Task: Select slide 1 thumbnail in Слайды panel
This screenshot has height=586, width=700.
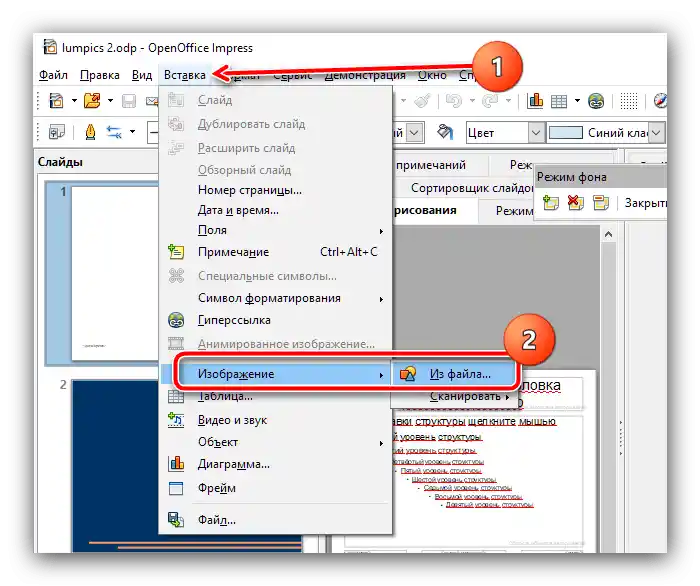Action: tap(115, 273)
